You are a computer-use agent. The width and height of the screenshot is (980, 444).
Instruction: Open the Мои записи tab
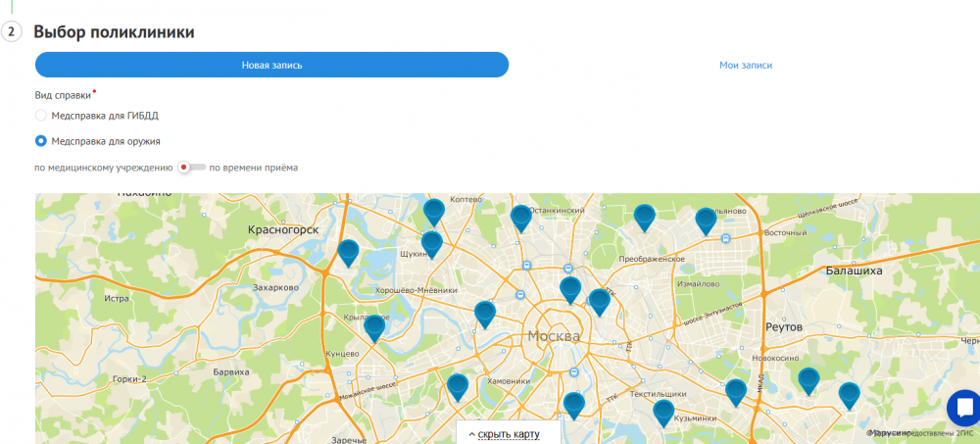[x=745, y=65]
